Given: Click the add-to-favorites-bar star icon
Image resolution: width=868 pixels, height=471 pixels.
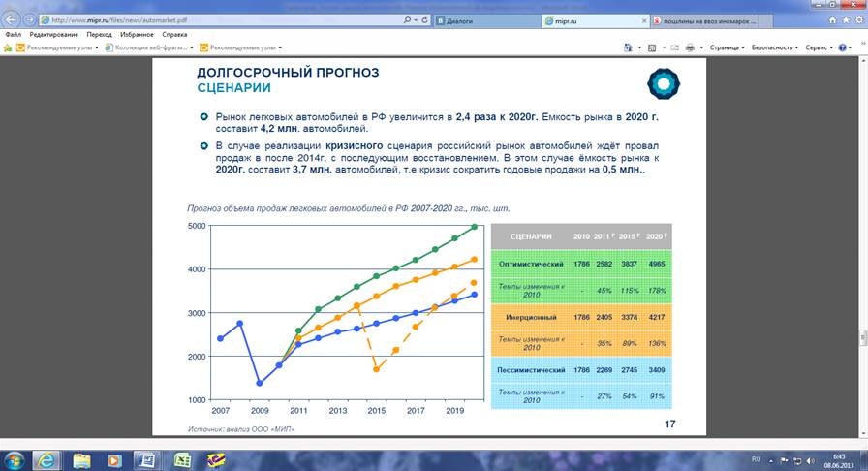Looking at the screenshot, I should point(7,47).
